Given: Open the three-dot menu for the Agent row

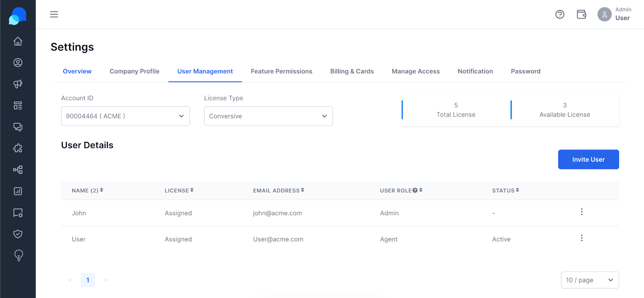Looking at the screenshot, I should pos(582,238).
